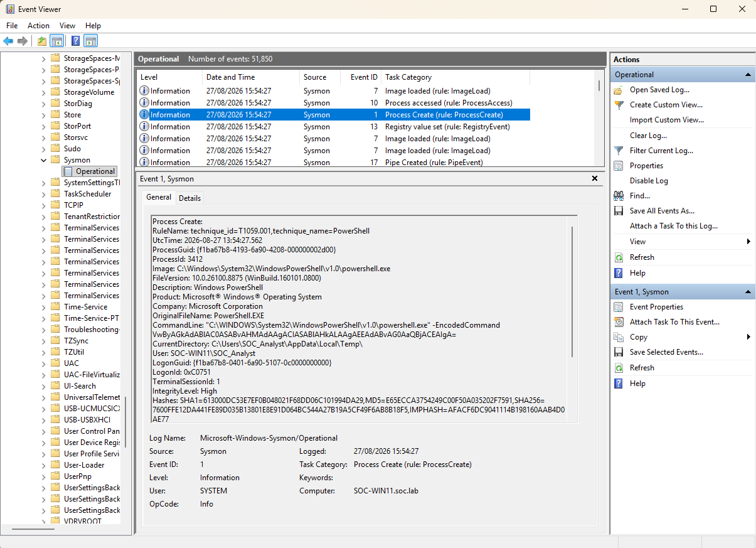The height and width of the screenshot is (548, 756).
Task: Toggle the Show/Hide Console Tree toolbar icon
Action: (x=57, y=41)
